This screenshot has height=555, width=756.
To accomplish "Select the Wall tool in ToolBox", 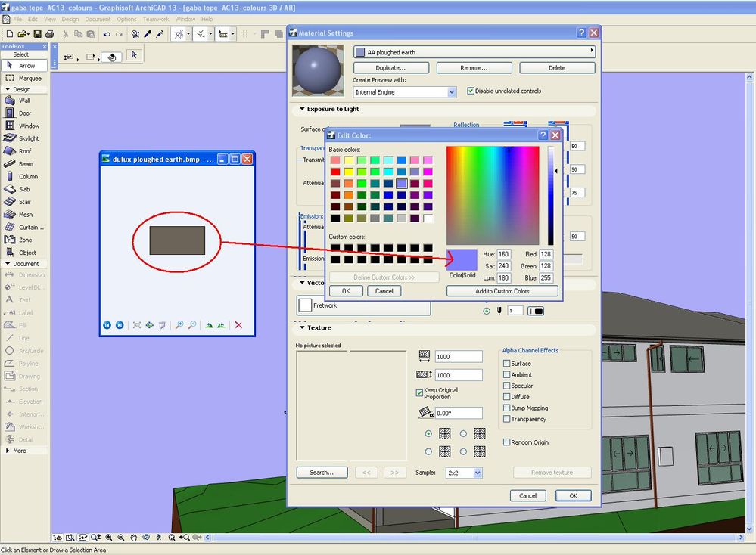I will click(x=24, y=101).
